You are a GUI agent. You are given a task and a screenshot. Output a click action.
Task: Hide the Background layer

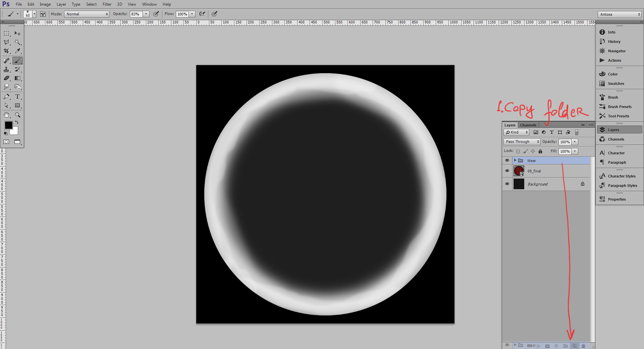(507, 184)
